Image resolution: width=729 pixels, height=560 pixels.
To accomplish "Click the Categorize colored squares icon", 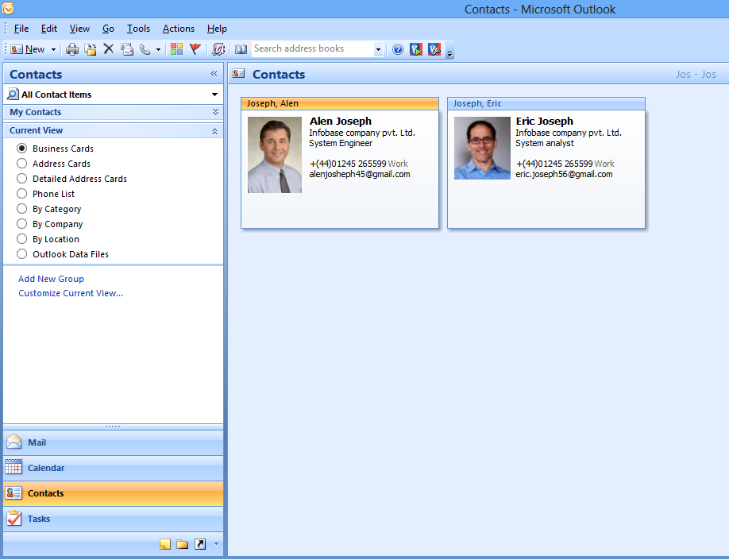I will [176, 48].
